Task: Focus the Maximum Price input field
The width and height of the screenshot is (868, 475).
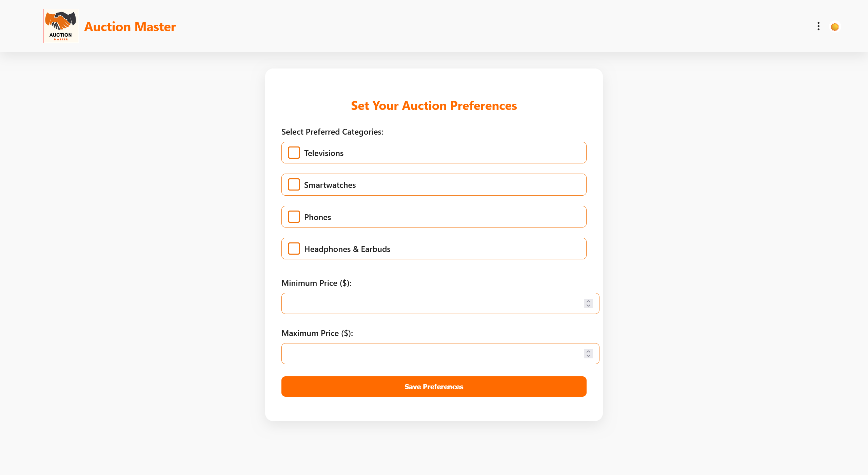Action: (440, 354)
